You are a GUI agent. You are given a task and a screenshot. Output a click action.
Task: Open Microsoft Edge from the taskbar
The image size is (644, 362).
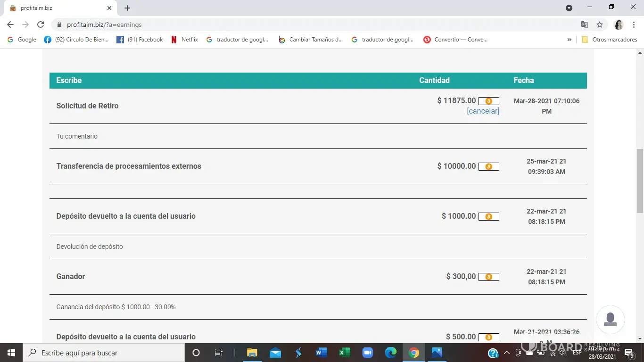(x=391, y=353)
